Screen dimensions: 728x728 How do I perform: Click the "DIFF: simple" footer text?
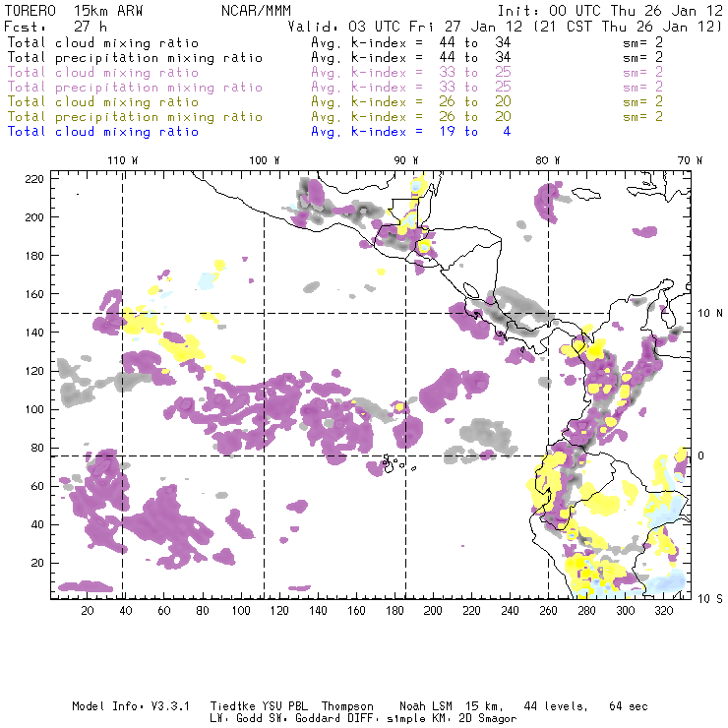point(388,719)
